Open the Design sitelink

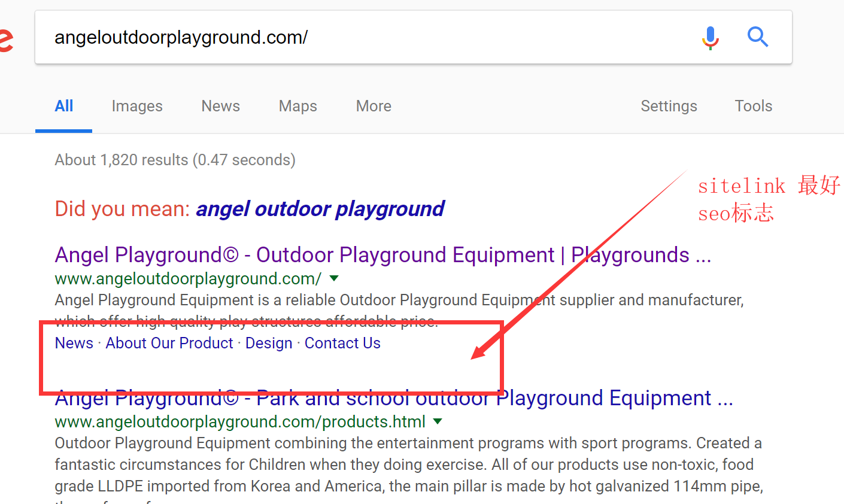269,343
